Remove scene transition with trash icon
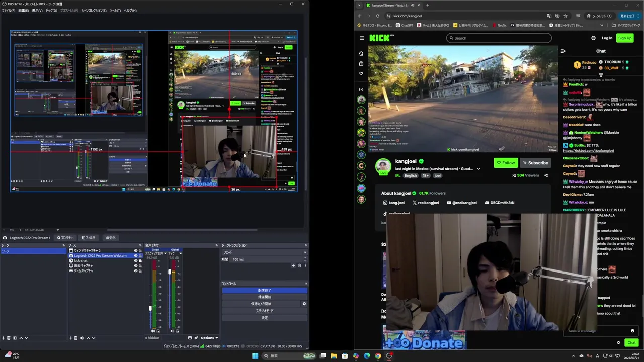Screen dimensions: 644x362 pos(299,265)
